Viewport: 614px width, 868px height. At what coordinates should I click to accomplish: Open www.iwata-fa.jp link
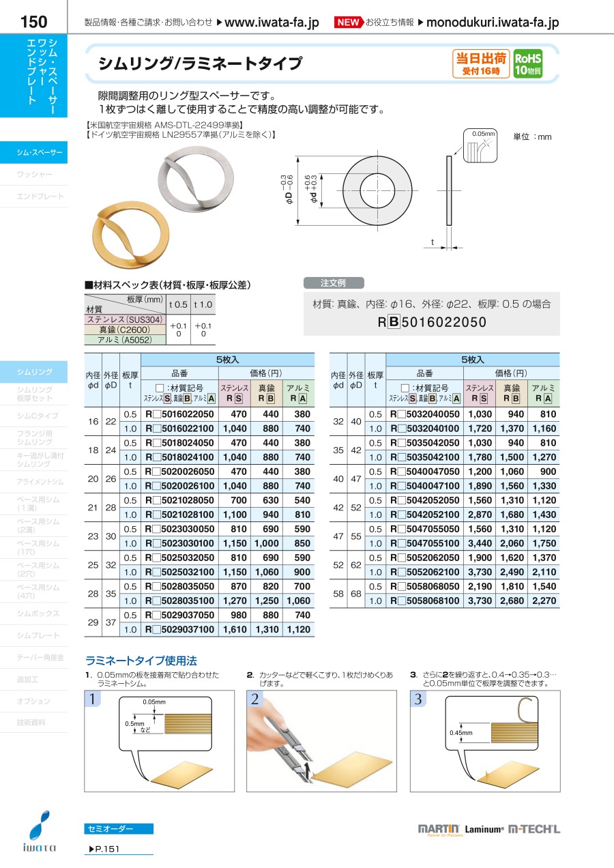point(272,23)
